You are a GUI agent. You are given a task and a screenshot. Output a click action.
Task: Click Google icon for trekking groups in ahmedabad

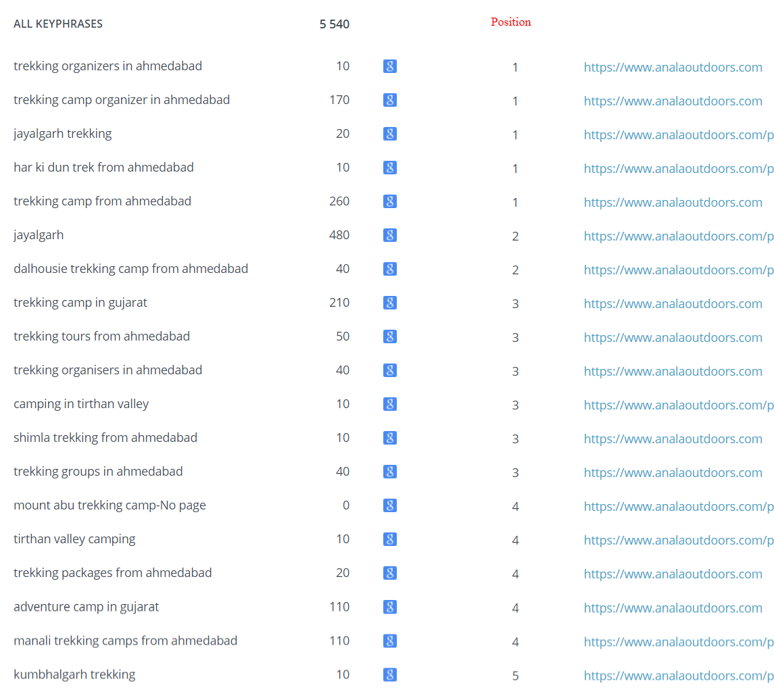coord(390,472)
